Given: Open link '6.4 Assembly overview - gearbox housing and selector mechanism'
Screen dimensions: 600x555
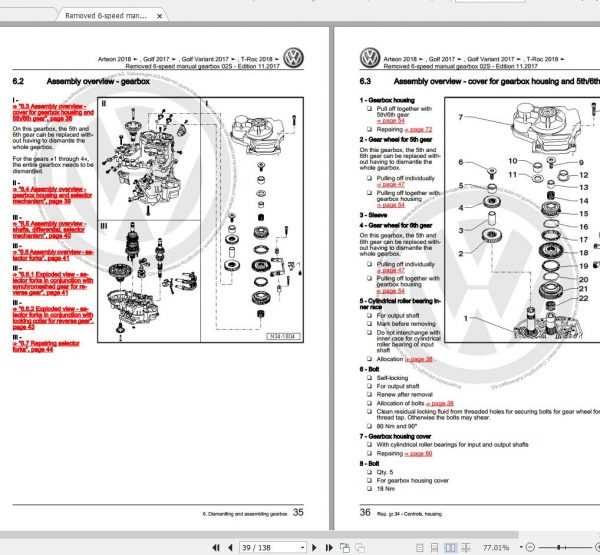Looking at the screenshot, I should pyautogui.click(x=52, y=195).
